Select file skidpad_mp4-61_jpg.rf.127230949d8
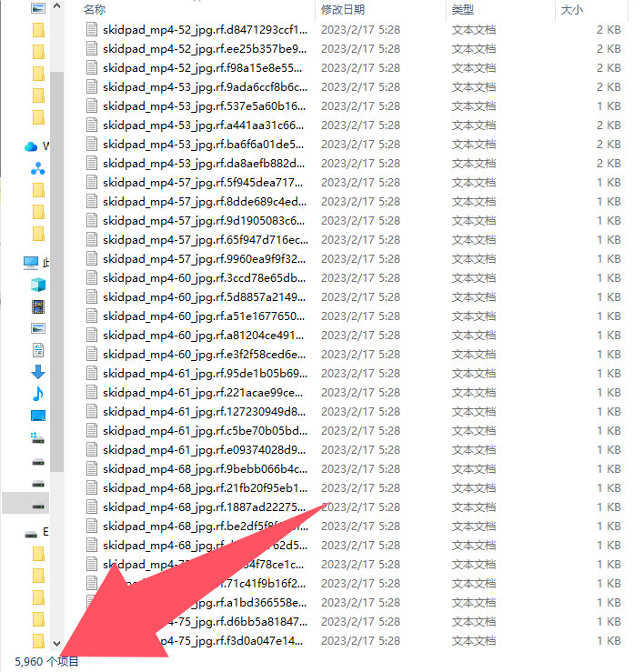This screenshot has width=644, height=672. tap(204, 411)
